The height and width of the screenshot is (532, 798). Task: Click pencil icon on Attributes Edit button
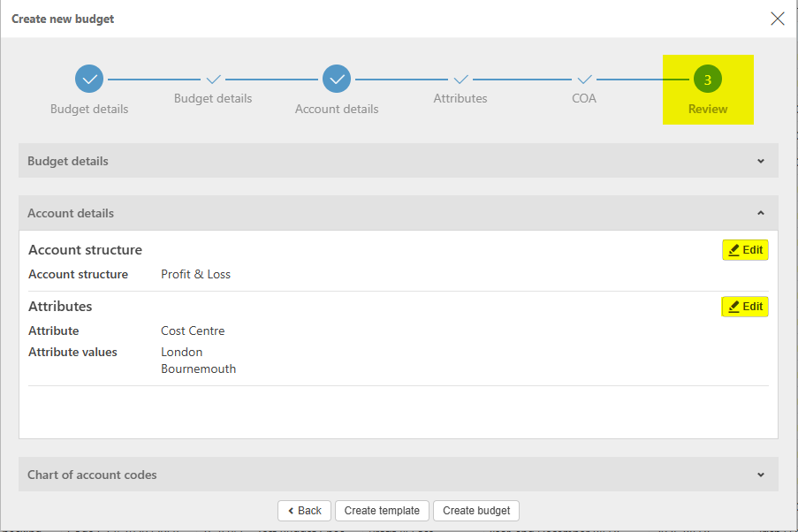pyautogui.click(x=733, y=307)
